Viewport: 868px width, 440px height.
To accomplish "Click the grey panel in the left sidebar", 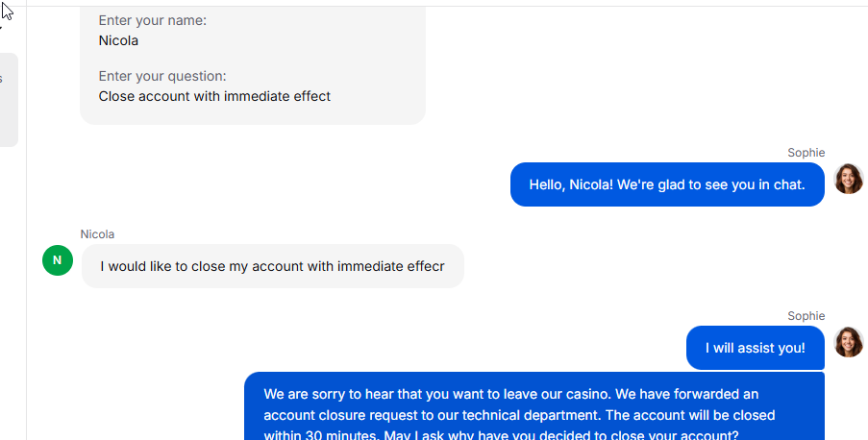I will 9,100.
